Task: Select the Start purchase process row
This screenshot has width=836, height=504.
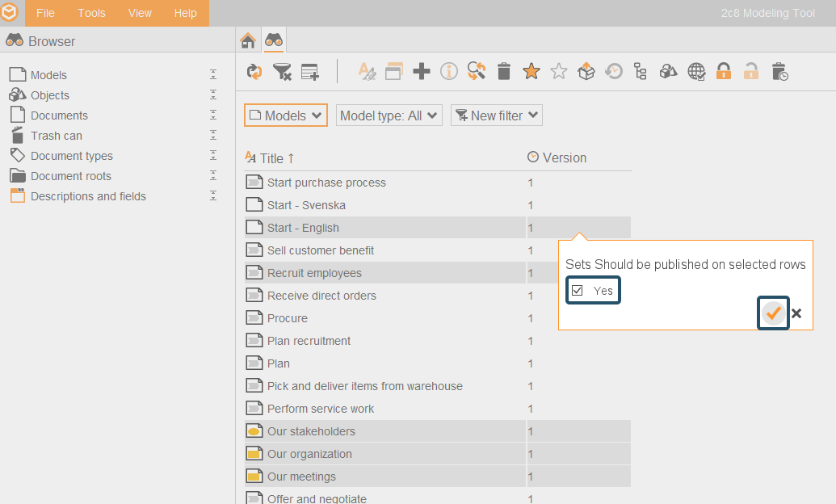Action: (437, 183)
